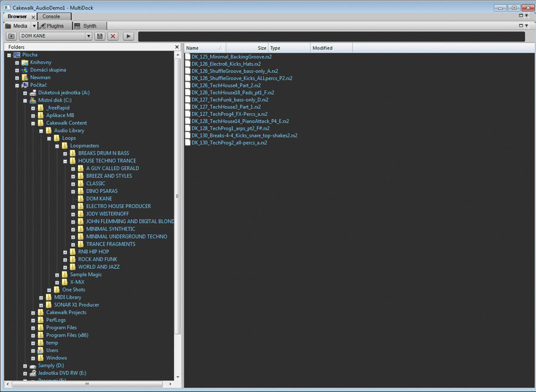Switch to the Console tab
Viewport: 536px width, 392px height.
tap(51, 17)
